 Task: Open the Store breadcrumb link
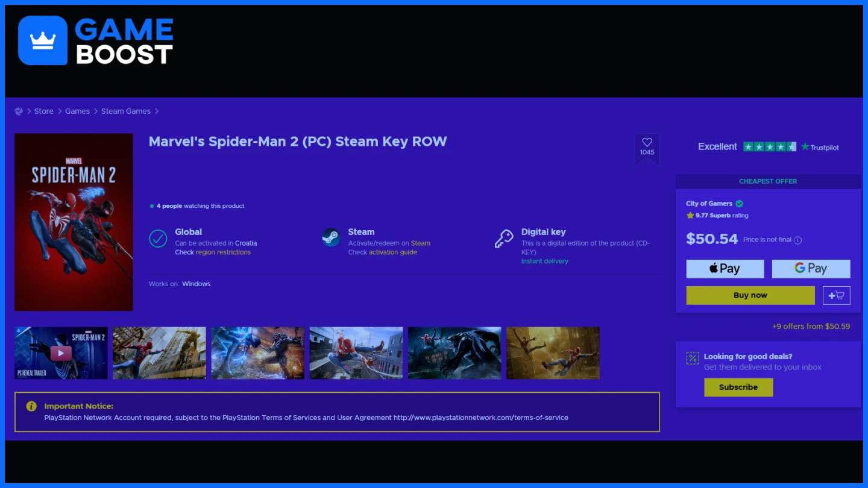point(43,111)
